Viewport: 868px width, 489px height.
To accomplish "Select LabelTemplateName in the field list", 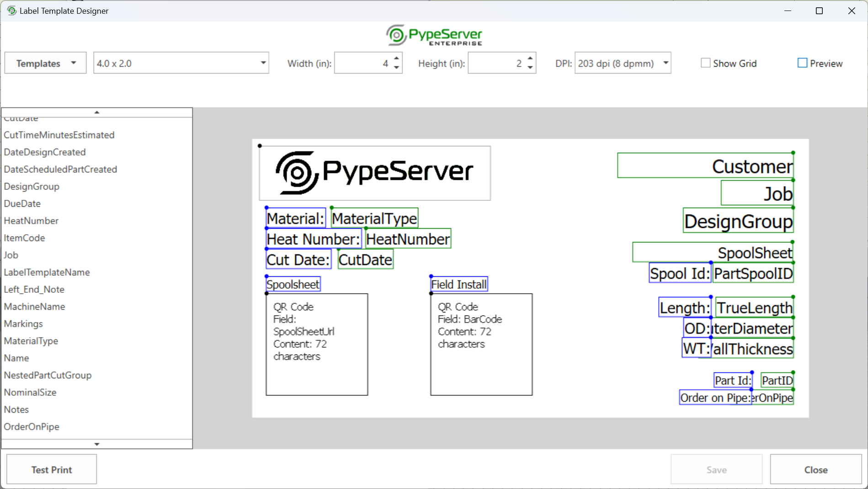I will [x=47, y=272].
